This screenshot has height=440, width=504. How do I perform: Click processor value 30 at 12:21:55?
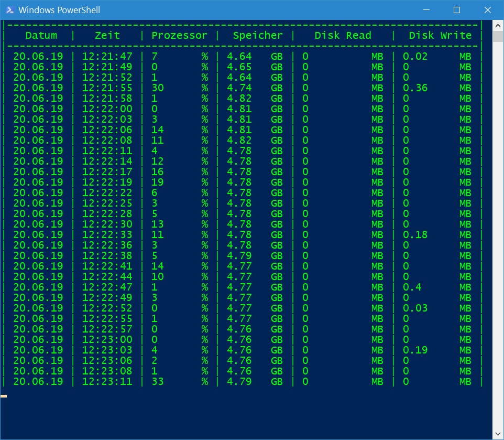[158, 88]
